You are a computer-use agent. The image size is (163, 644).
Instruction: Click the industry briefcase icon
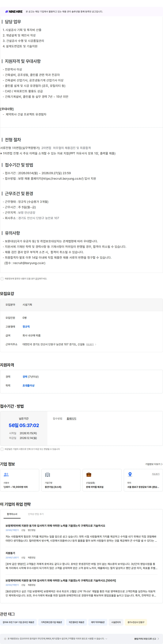click(x=89, y=474)
